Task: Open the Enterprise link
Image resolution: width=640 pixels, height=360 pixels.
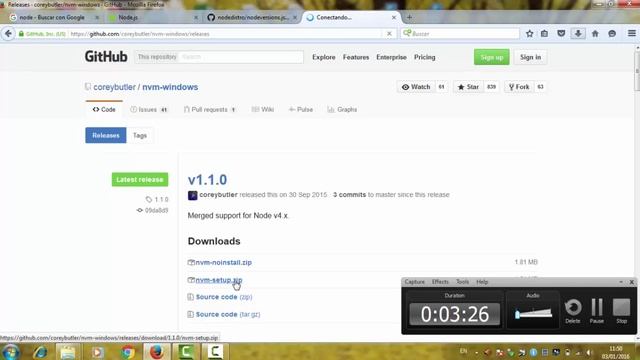Action: tap(391, 57)
